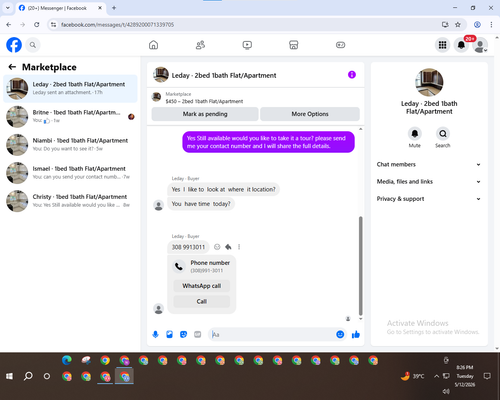React with emoji to 308 9913011 message
Viewport: 500px width, 400px height.
tap(217, 247)
